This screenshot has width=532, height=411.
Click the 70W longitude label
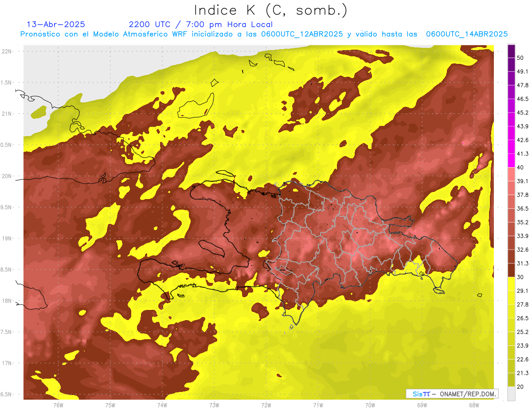[370, 405]
